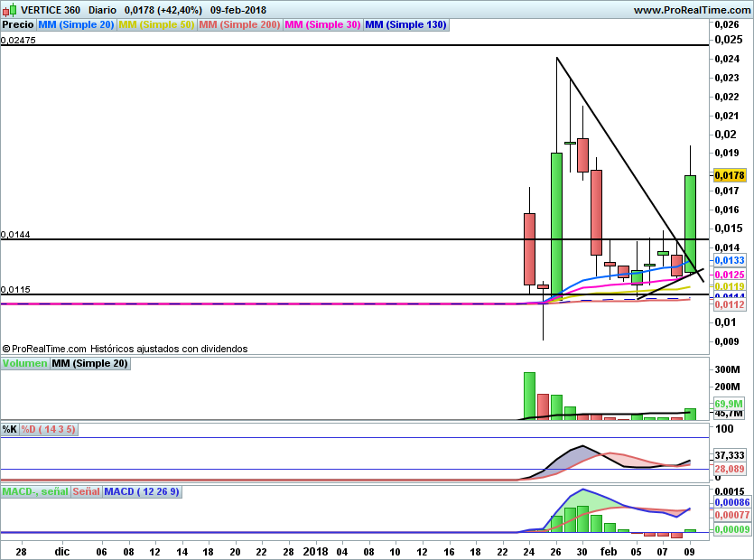Click the 0,024 price axis label

coord(727,59)
